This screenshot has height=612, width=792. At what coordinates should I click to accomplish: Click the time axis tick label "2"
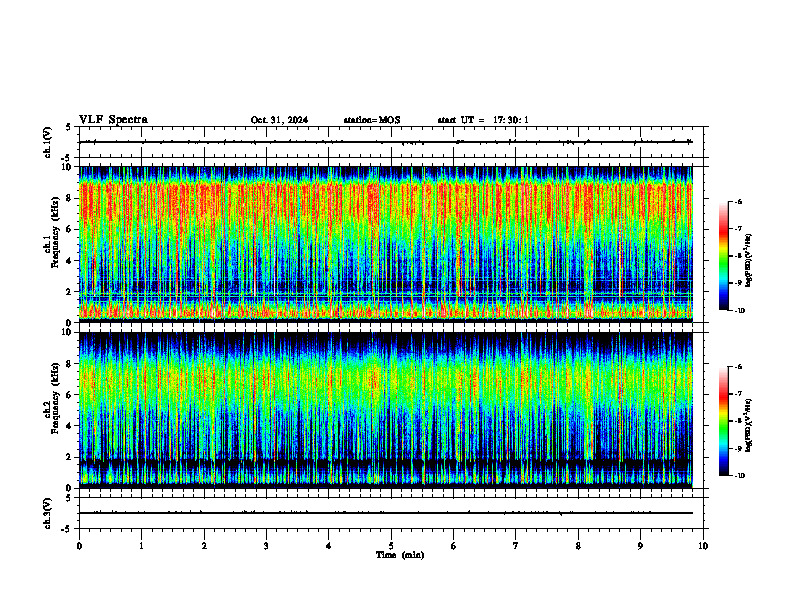pyautogui.click(x=204, y=546)
